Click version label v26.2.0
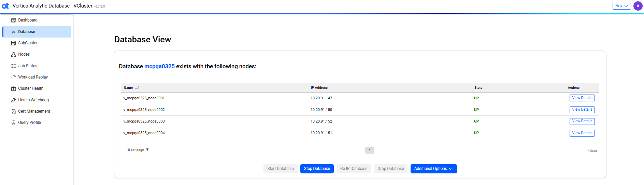The width and height of the screenshot is (644, 185). [100, 6]
